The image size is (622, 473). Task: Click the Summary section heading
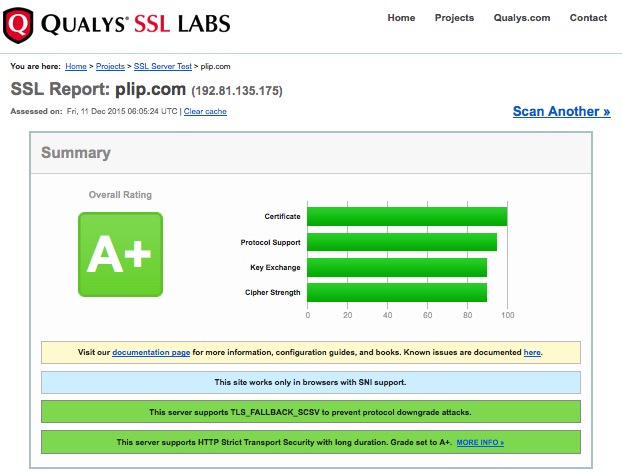coord(76,153)
